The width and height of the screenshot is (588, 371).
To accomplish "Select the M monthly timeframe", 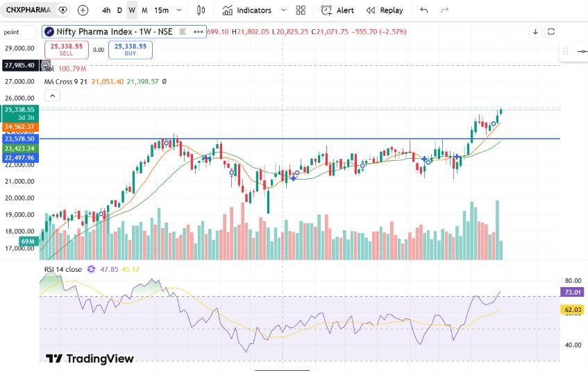I will (144, 10).
